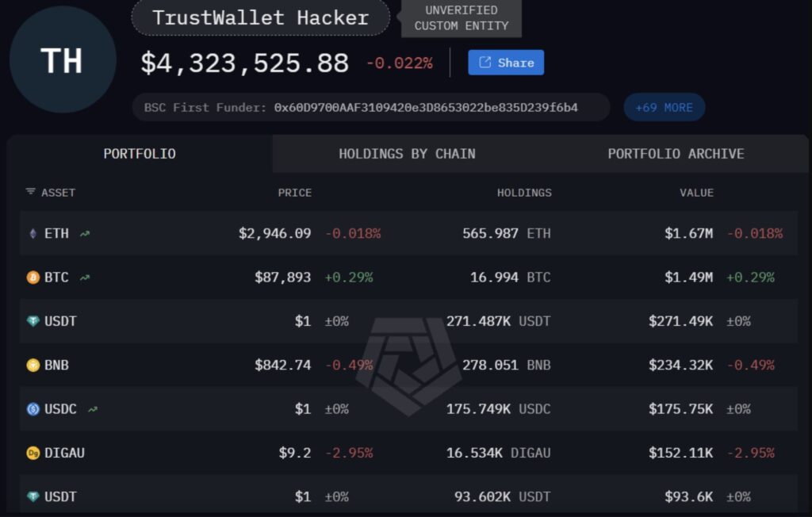Click the BNB coin icon
The height and width of the screenshot is (517, 812).
point(33,366)
